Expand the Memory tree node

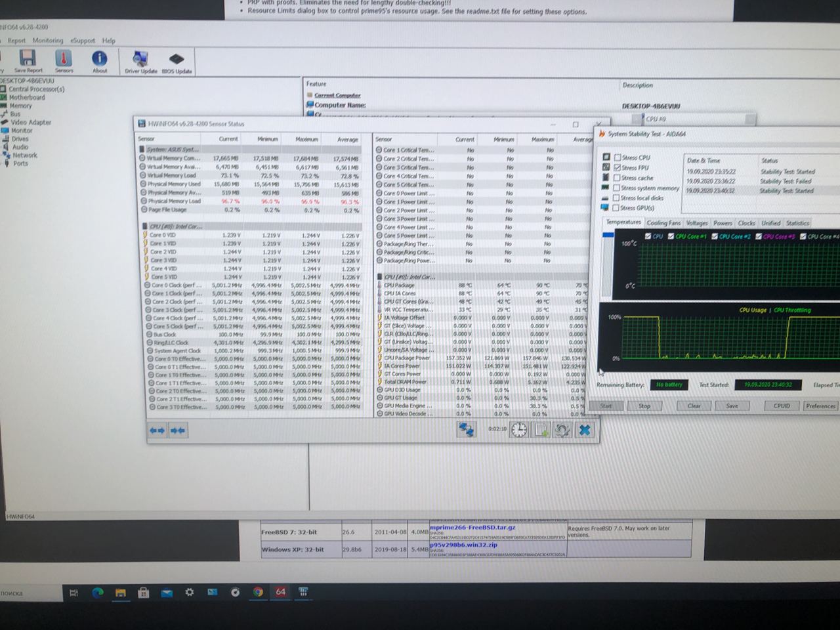3,106
